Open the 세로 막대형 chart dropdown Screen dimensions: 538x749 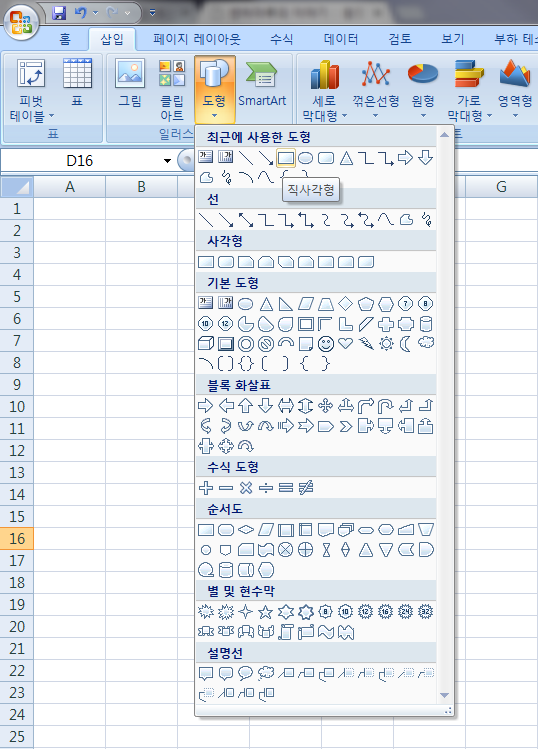click(324, 89)
